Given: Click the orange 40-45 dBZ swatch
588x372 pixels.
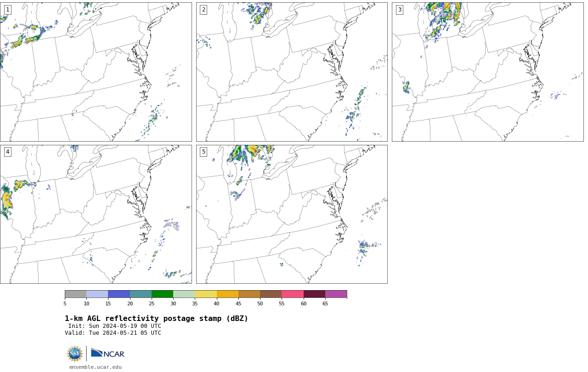Looking at the screenshot, I should [228, 294].
